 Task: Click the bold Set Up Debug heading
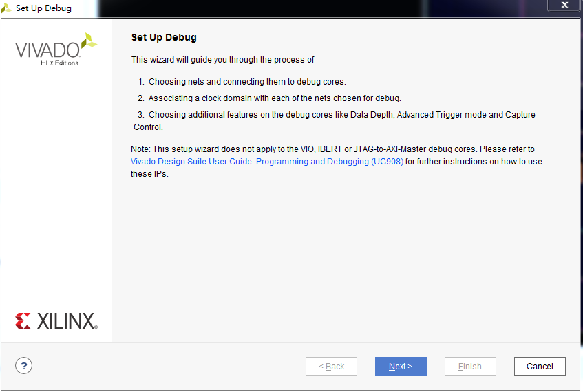click(164, 37)
